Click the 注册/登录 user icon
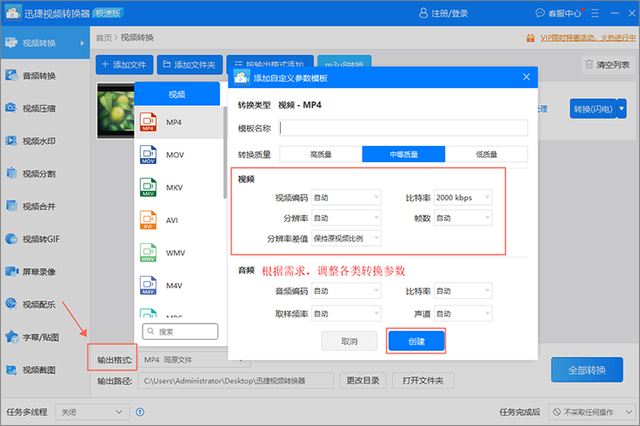640x426 pixels. [x=423, y=13]
